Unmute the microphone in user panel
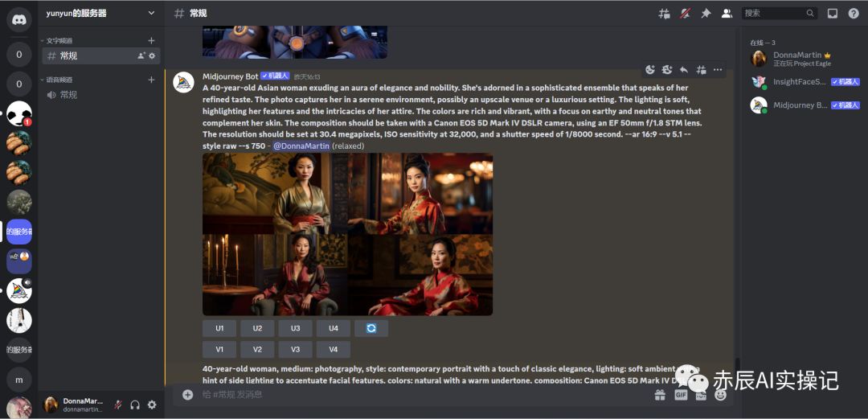Viewport: 868px width, 419px height. pyautogui.click(x=118, y=405)
